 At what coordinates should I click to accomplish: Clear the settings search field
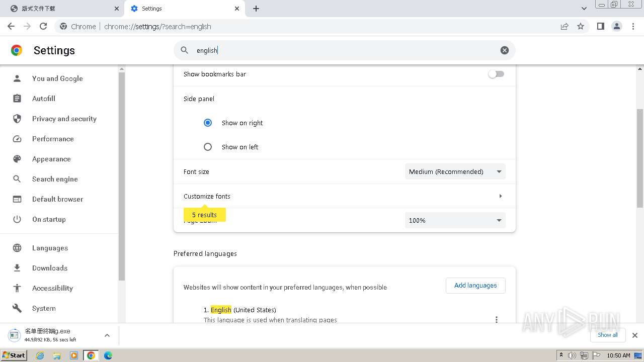(504, 50)
